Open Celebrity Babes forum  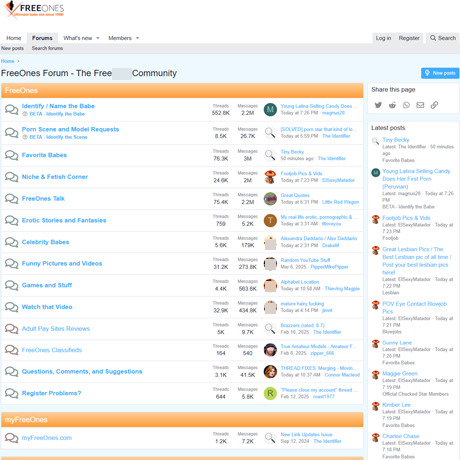(45, 242)
